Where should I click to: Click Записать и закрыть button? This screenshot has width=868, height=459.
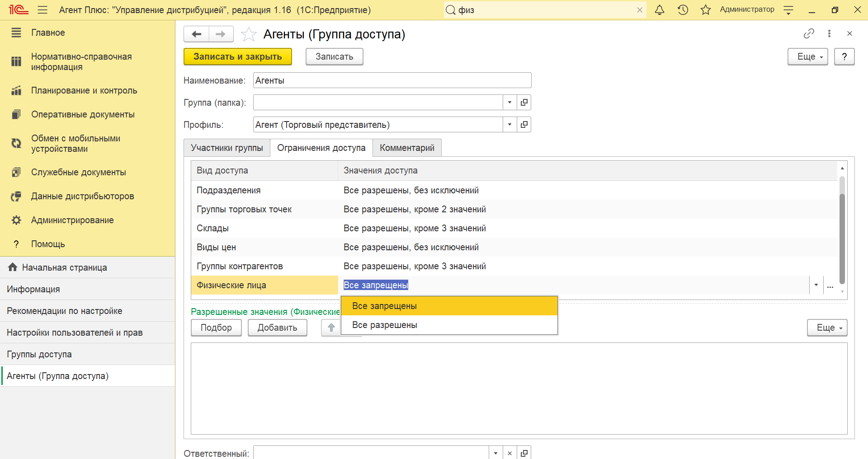click(x=238, y=56)
